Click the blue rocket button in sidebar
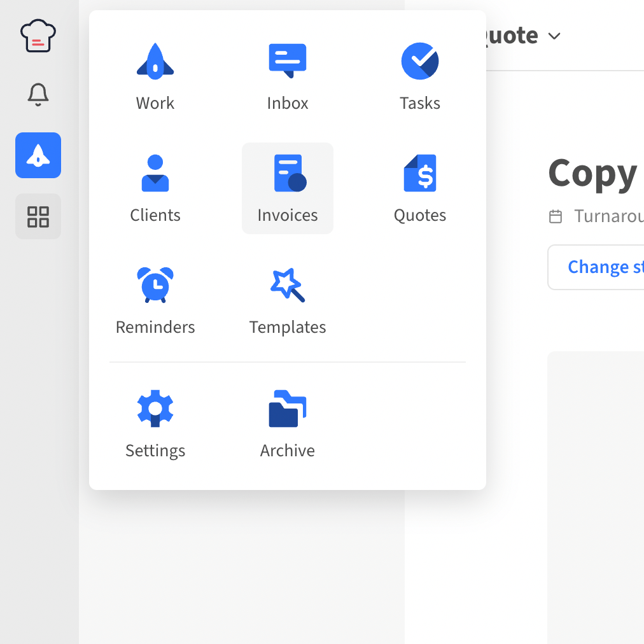644x644 pixels. click(38, 155)
